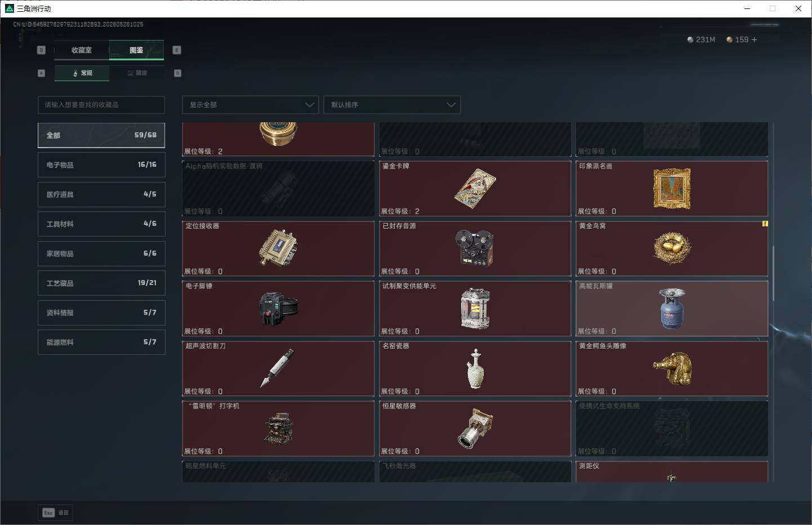This screenshot has width=812, height=525.
Task: Expand the 默认排序 sort dropdown
Action: (x=392, y=105)
